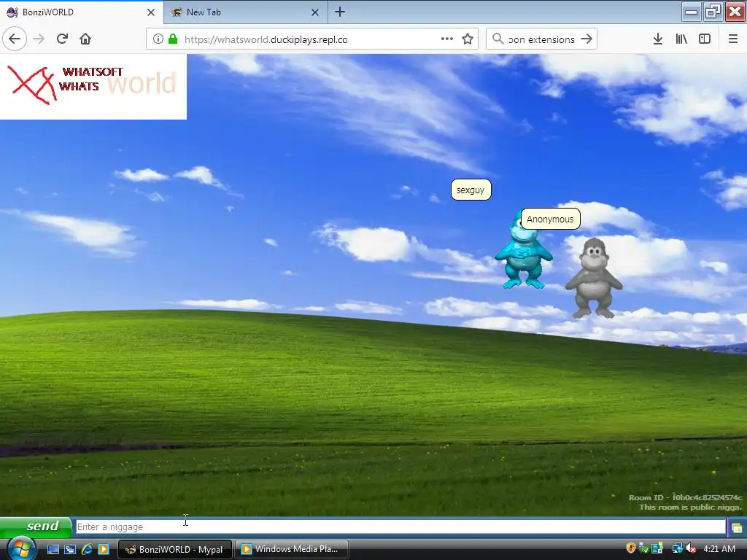Open the security shield tray alert
The width and height of the screenshot is (747, 560).
[631, 548]
